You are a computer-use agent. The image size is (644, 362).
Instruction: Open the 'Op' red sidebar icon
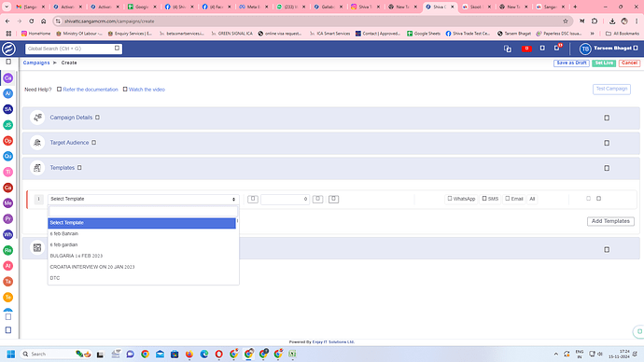point(7,141)
